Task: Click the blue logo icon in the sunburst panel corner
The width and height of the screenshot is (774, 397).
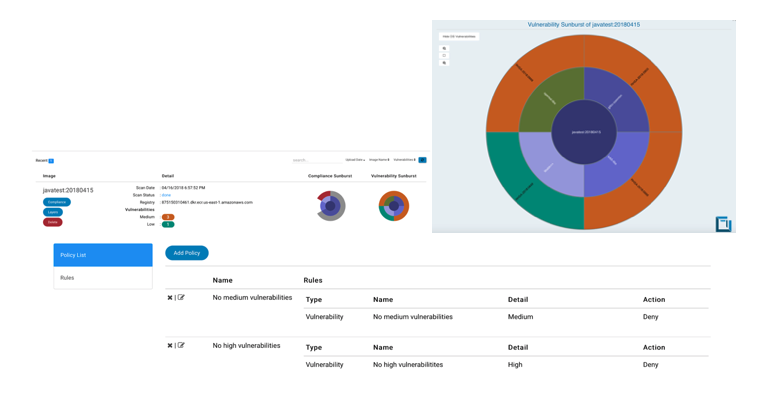Action: (x=724, y=224)
